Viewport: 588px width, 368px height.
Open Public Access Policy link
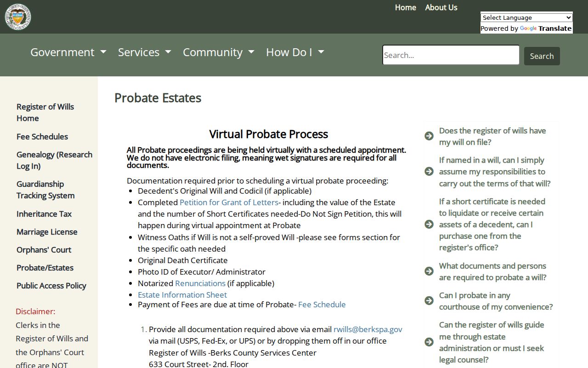(51, 286)
